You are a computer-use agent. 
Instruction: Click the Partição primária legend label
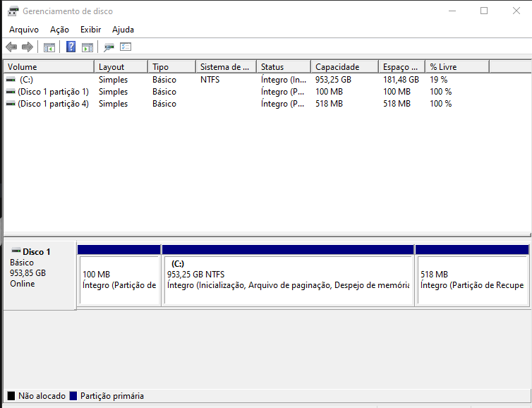pyautogui.click(x=112, y=396)
